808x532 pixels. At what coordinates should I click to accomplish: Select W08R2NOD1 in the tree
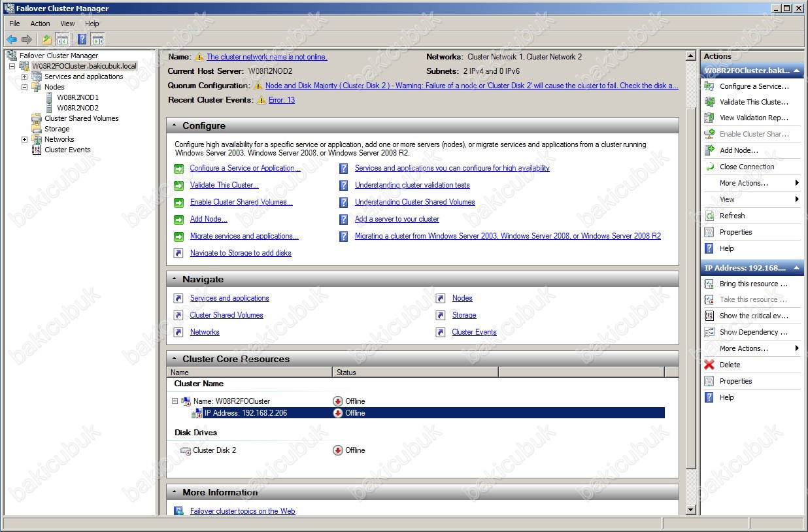tap(78, 97)
